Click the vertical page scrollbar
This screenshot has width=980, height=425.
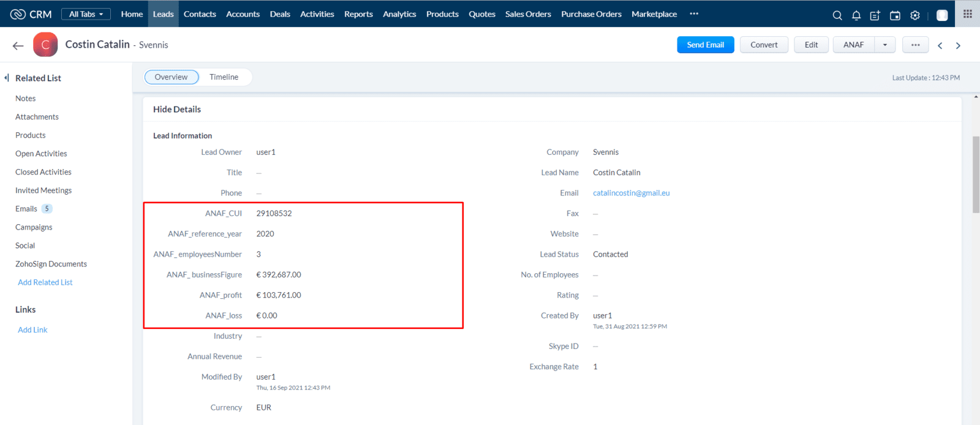pyautogui.click(x=976, y=175)
